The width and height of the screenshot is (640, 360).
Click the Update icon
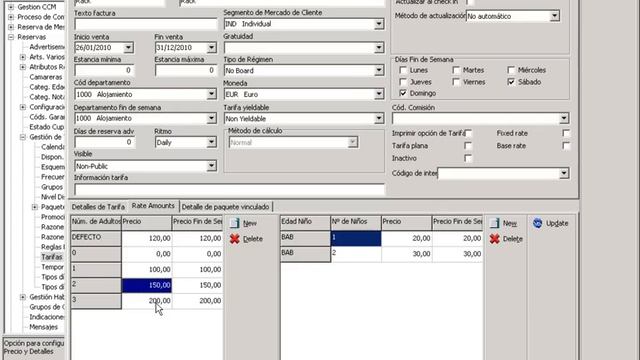tap(538, 223)
